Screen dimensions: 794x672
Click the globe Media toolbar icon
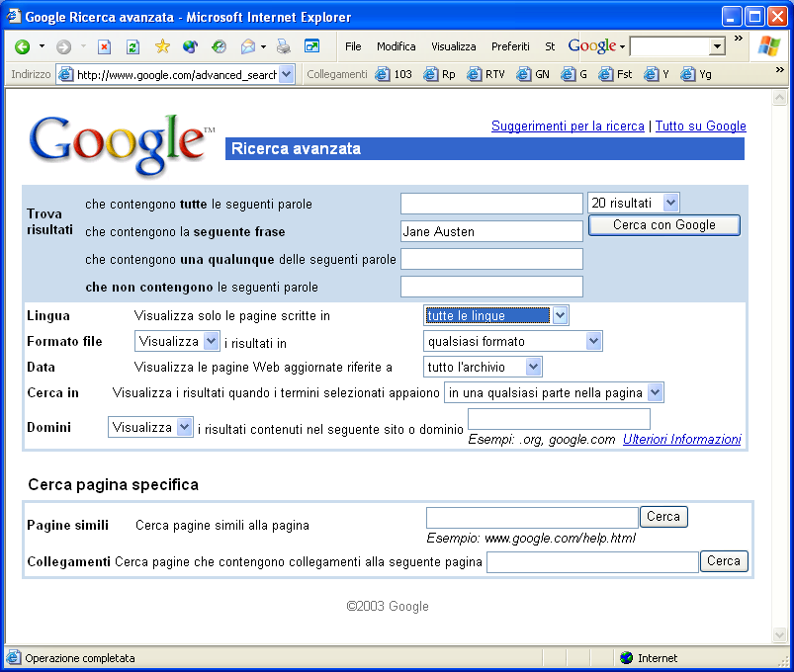[x=191, y=46]
